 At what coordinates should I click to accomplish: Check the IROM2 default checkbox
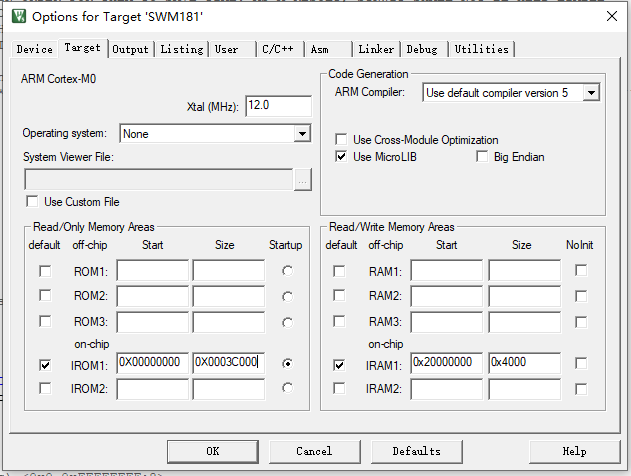[45, 389]
